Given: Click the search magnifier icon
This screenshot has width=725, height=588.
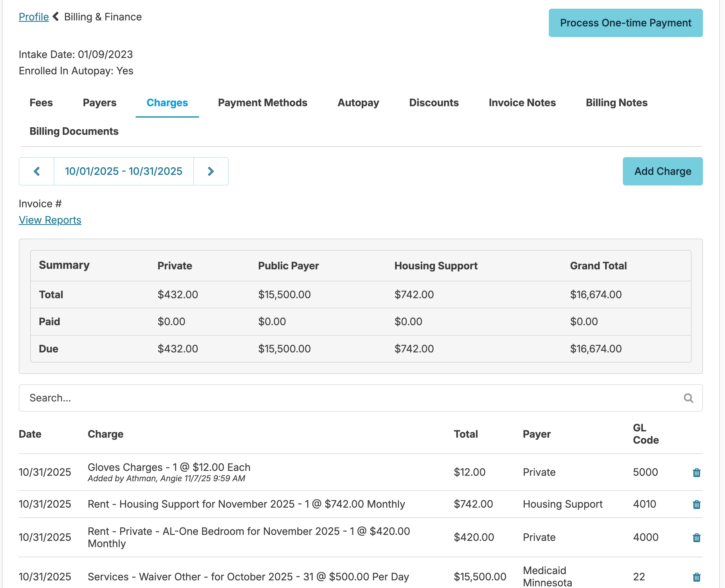Looking at the screenshot, I should [x=688, y=398].
